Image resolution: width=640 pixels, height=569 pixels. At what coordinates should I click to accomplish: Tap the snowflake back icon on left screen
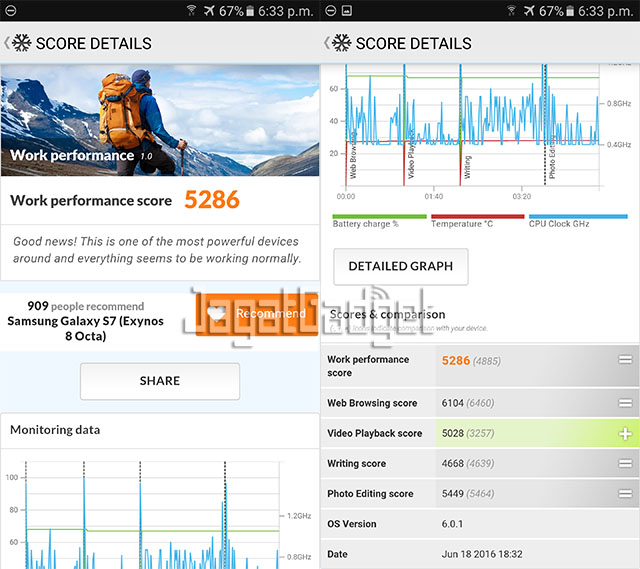[x=20, y=44]
